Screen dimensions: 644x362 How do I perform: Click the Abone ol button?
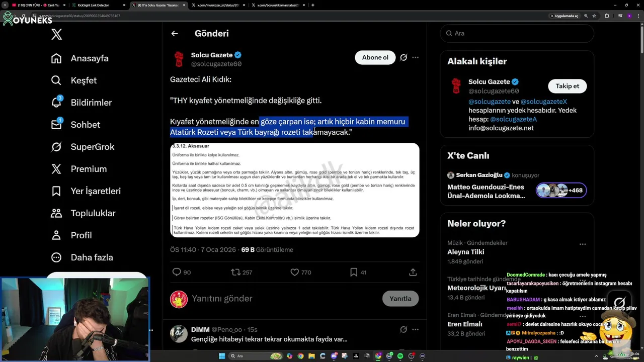pyautogui.click(x=375, y=57)
